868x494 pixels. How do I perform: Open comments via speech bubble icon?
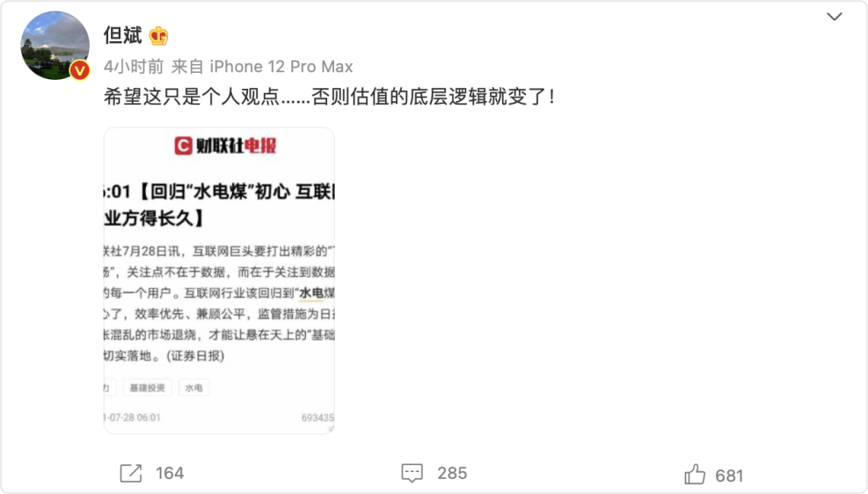coord(412,473)
